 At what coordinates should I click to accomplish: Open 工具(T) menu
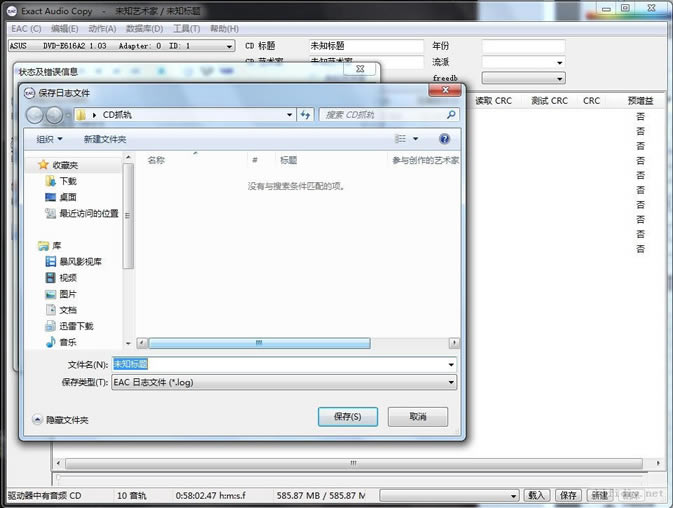[x=187, y=29]
